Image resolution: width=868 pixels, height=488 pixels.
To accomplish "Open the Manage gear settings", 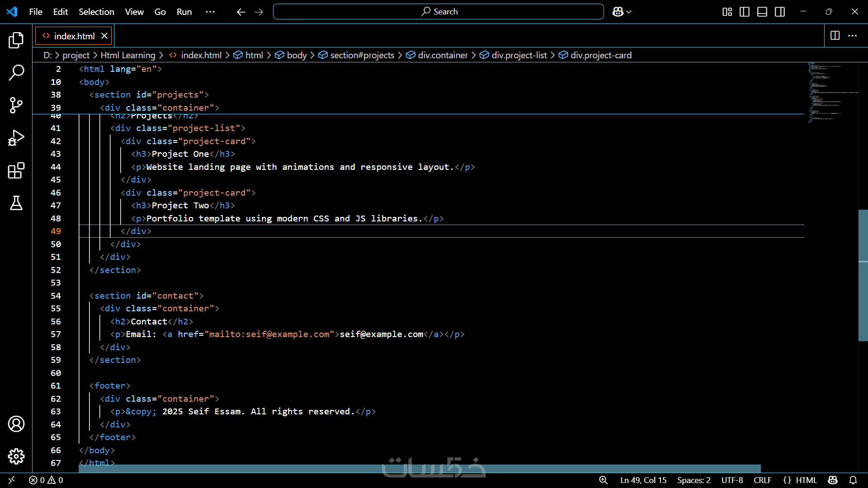I will coord(16,456).
